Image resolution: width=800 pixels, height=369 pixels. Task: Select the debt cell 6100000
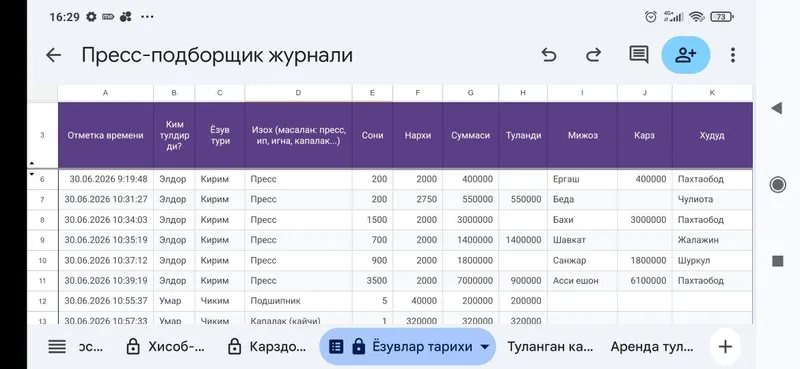click(x=645, y=281)
